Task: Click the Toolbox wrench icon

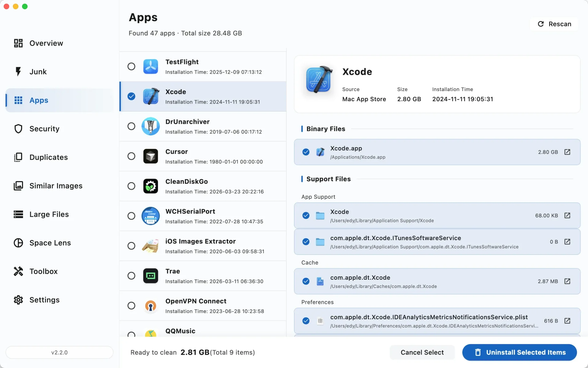Action: tap(18, 271)
